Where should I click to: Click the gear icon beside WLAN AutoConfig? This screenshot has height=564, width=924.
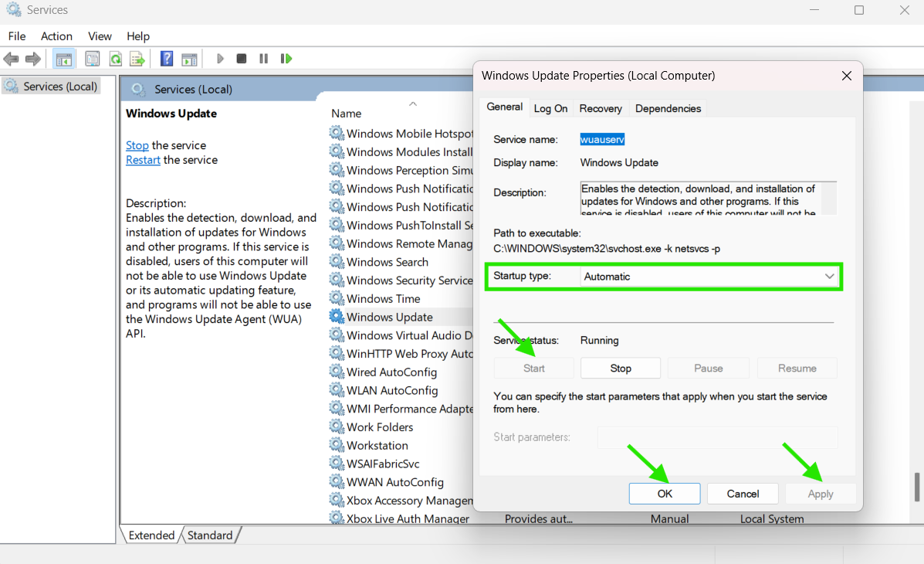point(337,389)
